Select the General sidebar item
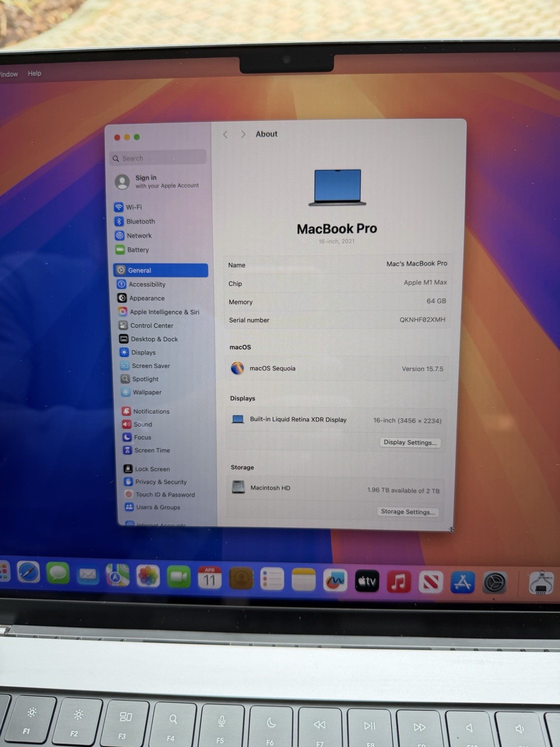 coord(161,270)
